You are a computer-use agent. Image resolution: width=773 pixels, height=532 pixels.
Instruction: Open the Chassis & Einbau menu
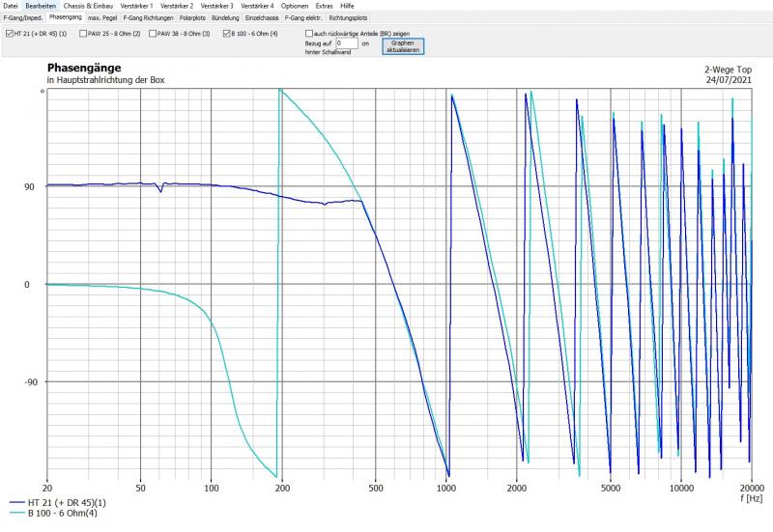89,6
